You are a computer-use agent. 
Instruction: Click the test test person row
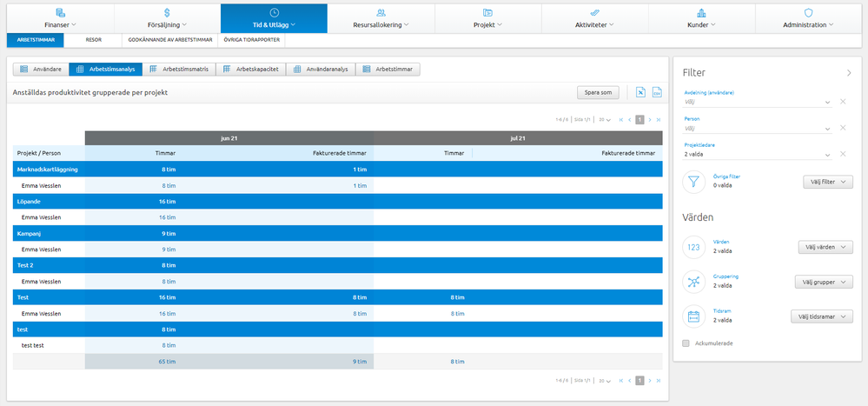(x=337, y=345)
